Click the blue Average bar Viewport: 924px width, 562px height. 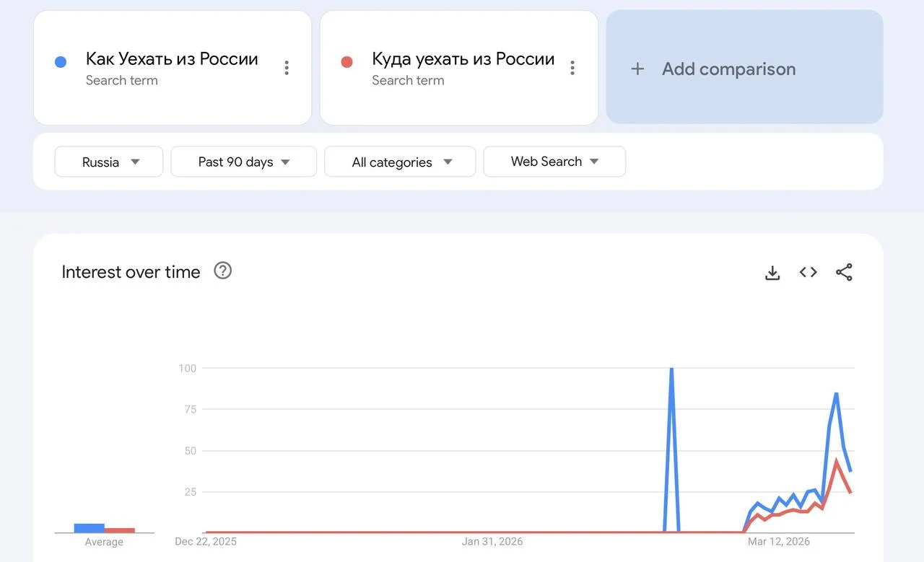pos(89,528)
